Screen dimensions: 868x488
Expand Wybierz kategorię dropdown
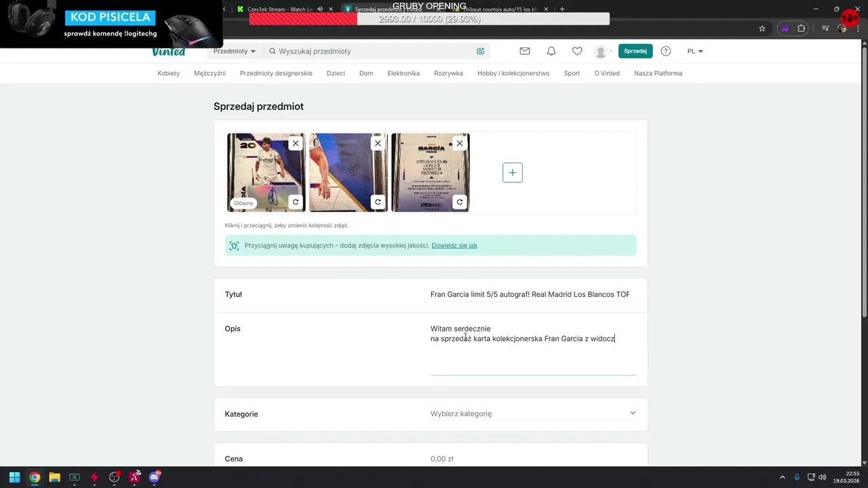coord(533,413)
